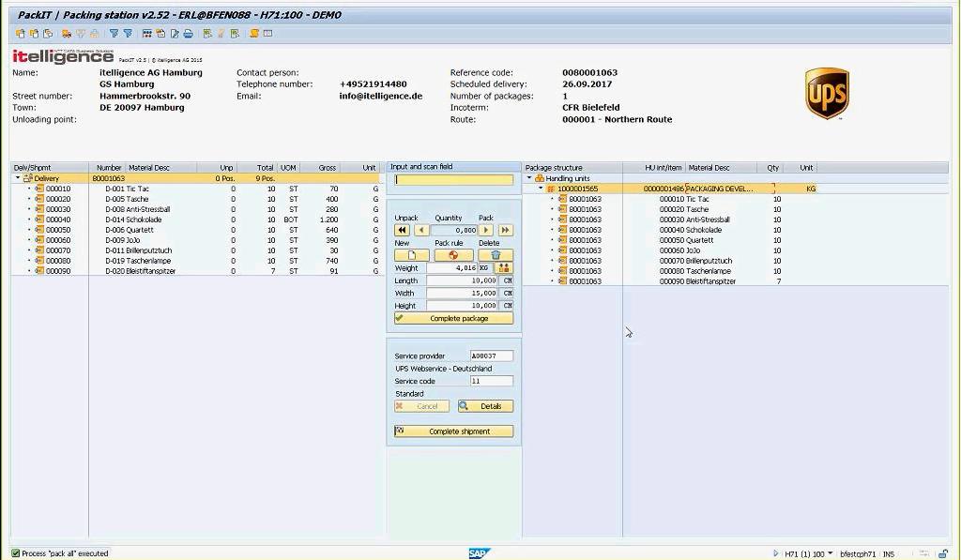Screen dimensions: 961x560
Task: Click the Service code field containing 11
Action: tap(492, 381)
